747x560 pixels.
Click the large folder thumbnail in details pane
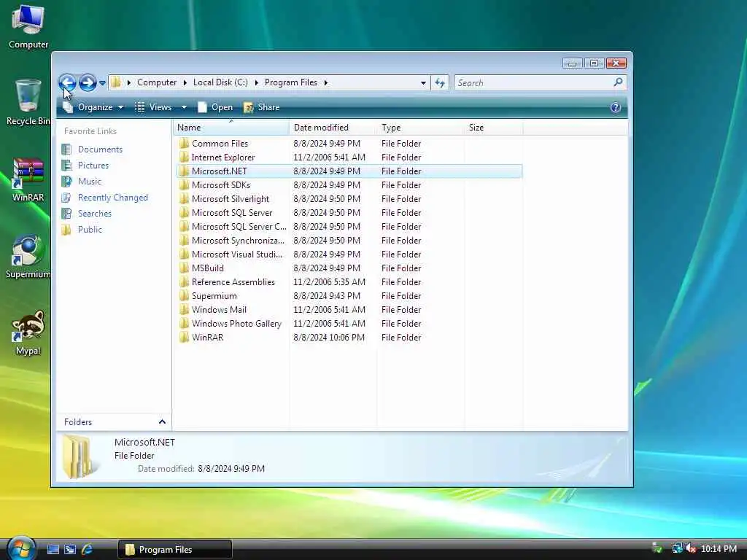79,456
